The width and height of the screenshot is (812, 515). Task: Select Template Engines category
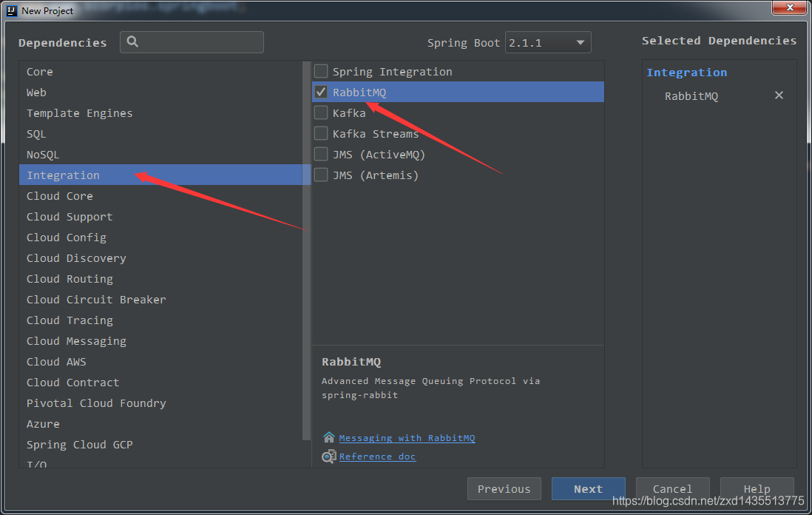(x=160, y=113)
